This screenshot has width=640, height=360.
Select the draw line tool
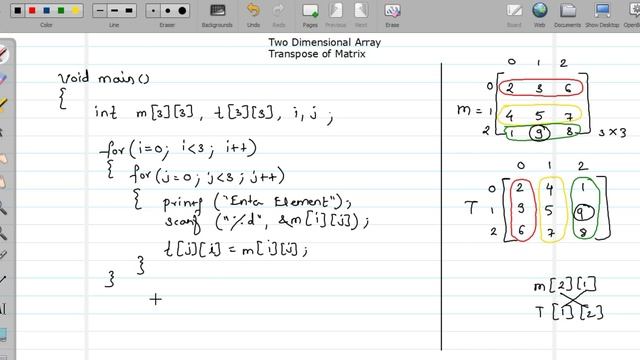(x=3, y=280)
